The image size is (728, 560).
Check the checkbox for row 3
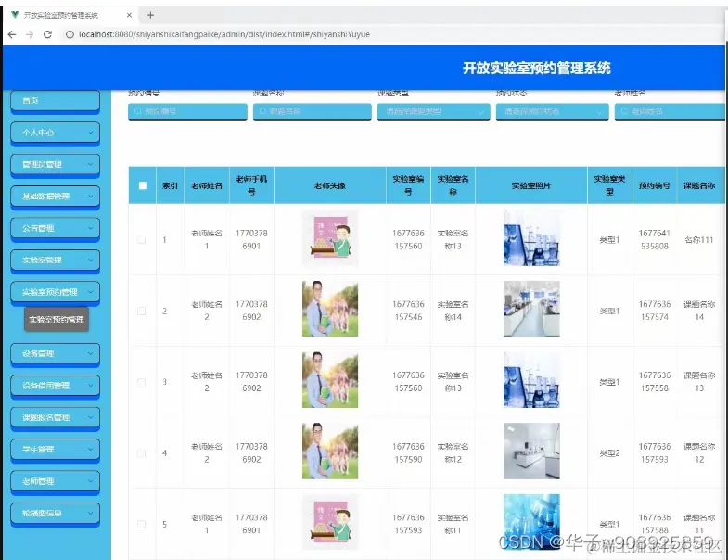[142, 382]
